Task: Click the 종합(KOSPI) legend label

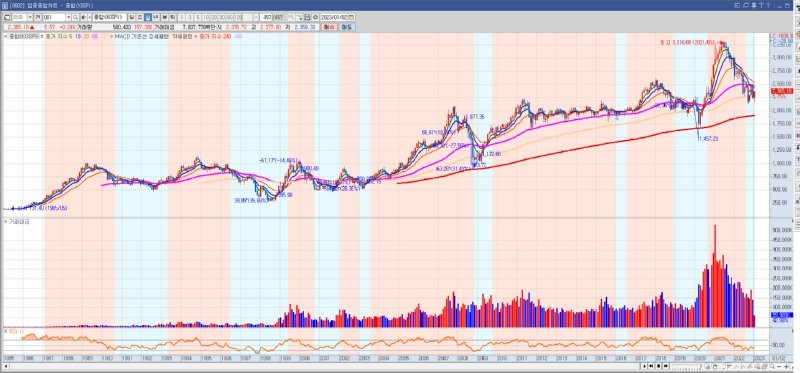Action: tap(23, 37)
